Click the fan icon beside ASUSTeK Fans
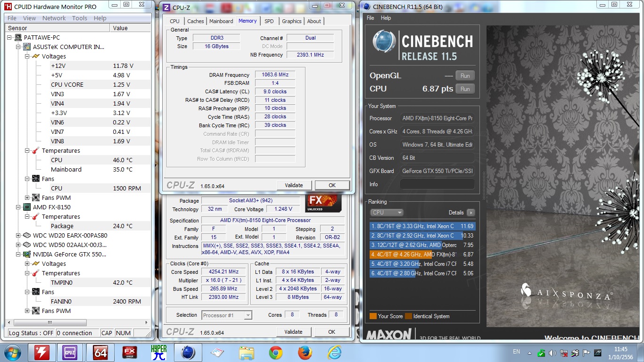The image size is (644, 362). [x=36, y=179]
